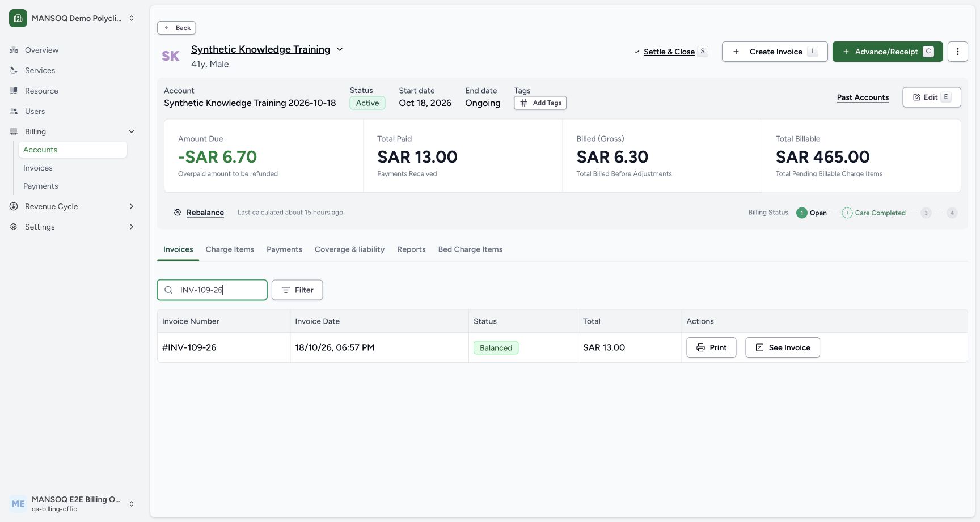Viewport: 980px width, 522px height.
Task: Click the Rebalance refresh icon
Action: pos(178,213)
